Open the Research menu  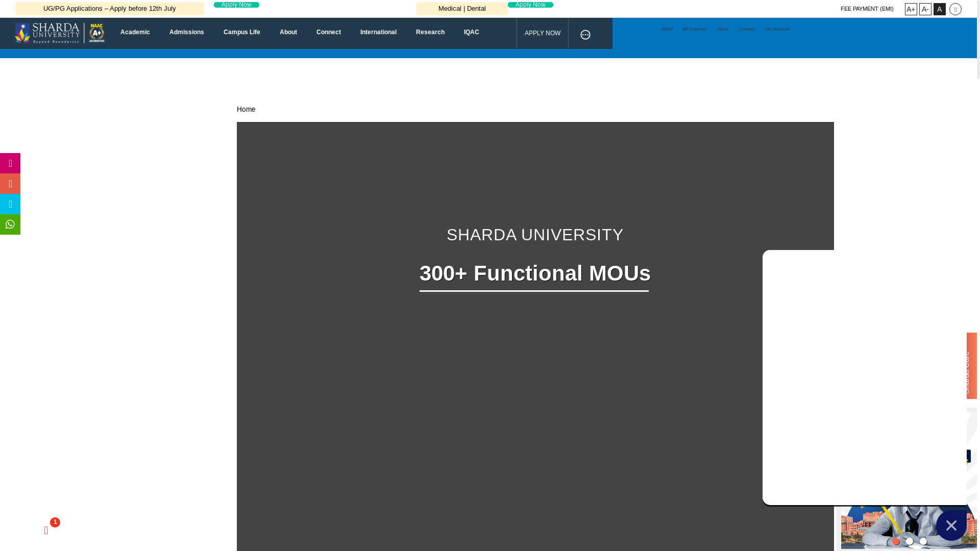click(430, 32)
